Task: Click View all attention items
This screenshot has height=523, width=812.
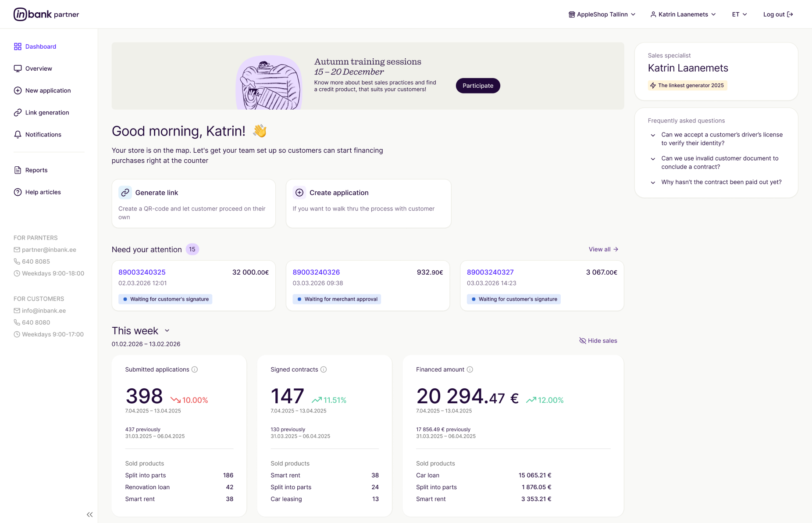Action: [x=603, y=249]
